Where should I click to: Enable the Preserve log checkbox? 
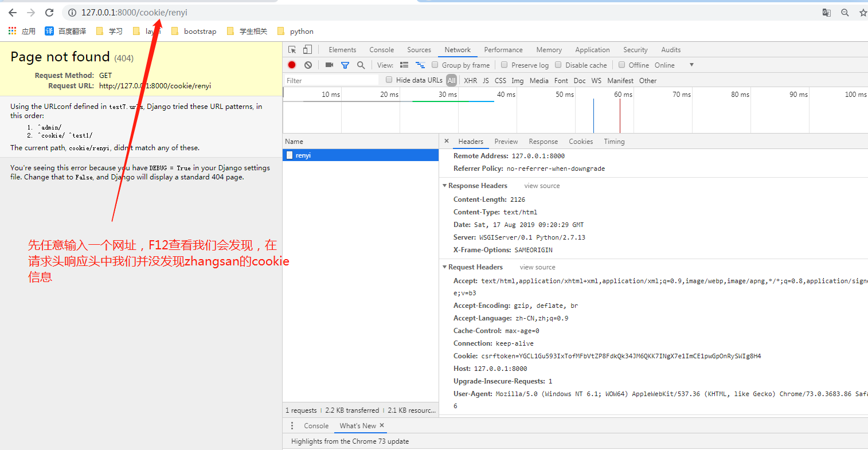coord(505,65)
